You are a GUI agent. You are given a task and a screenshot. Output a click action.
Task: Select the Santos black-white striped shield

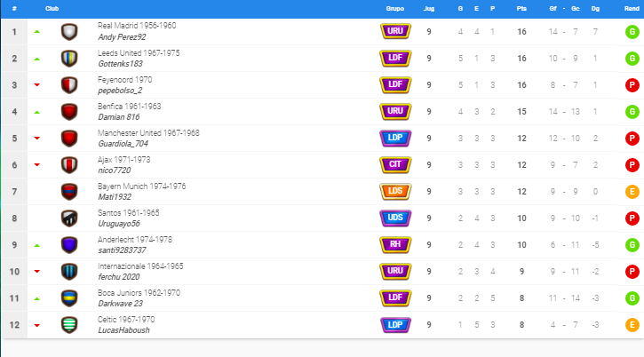pos(69,218)
